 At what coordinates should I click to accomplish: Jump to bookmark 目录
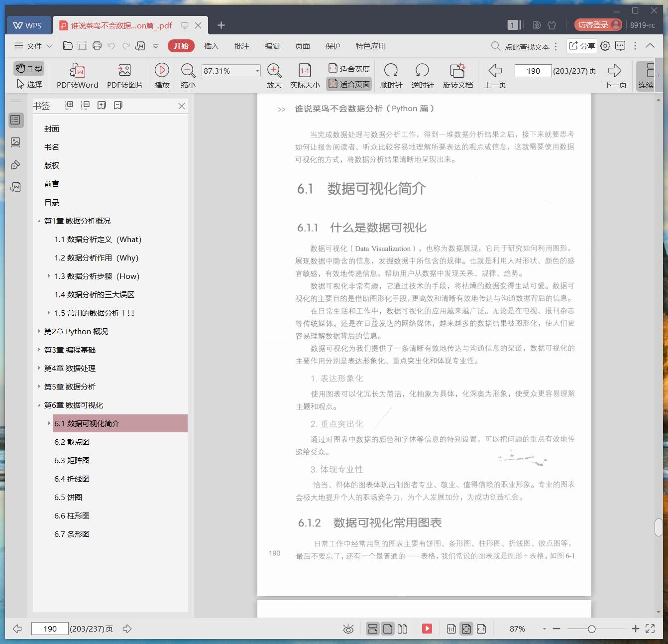point(52,202)
